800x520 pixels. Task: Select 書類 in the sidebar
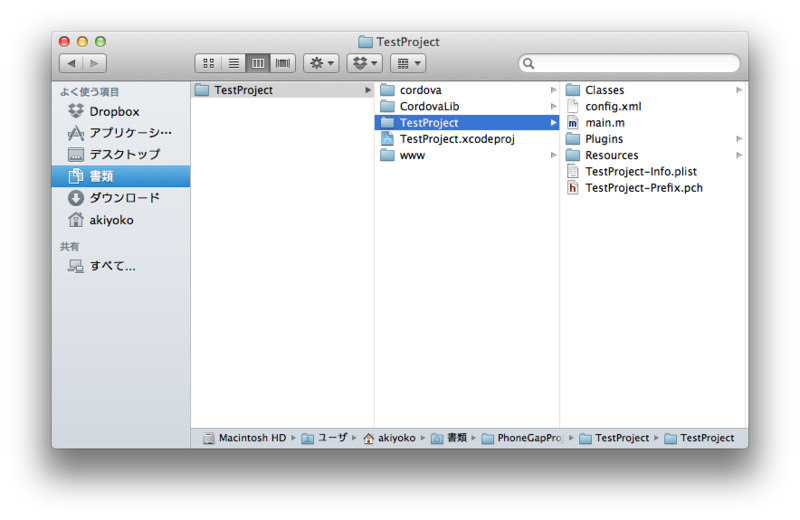click(x=121, y=176)
